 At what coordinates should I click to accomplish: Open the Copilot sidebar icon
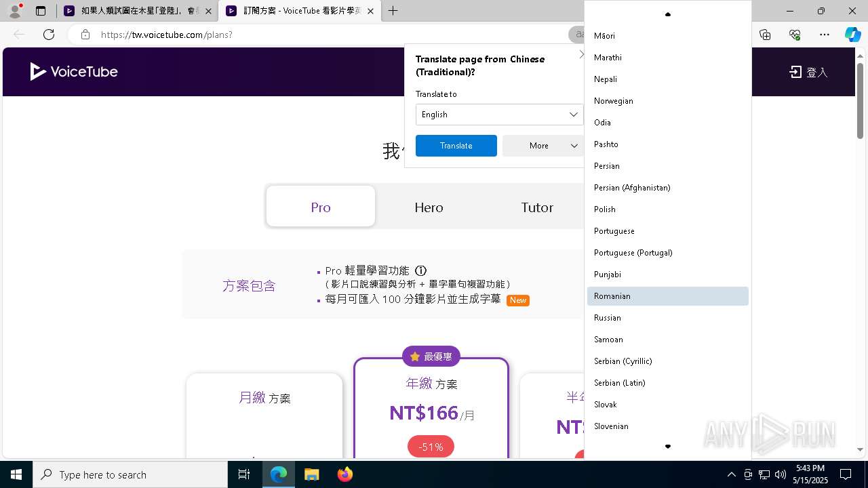852,35
